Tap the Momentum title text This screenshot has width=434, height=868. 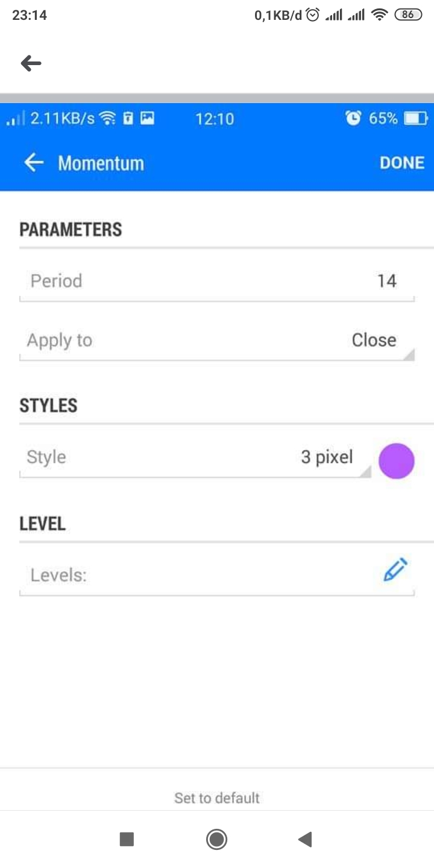point(101,163)
